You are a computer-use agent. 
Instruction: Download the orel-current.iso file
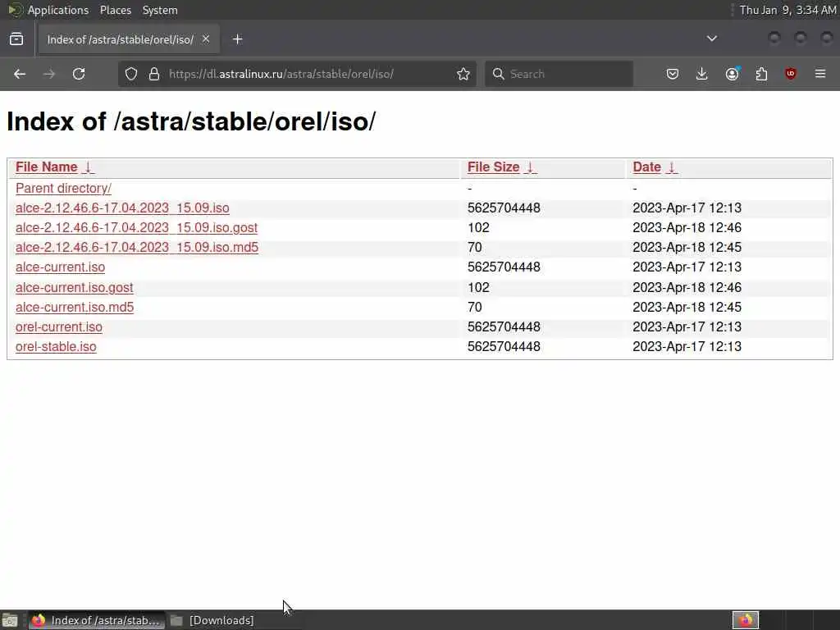[x=59, y=327]
